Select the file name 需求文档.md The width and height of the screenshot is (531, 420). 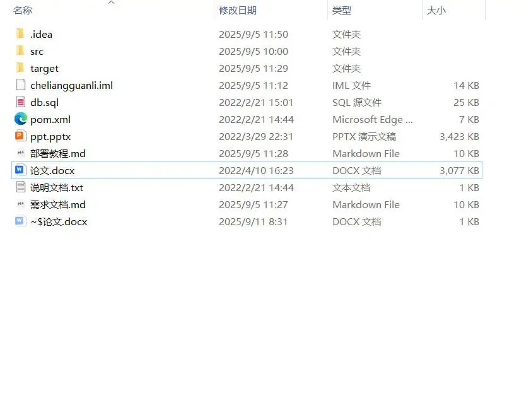(58, 204)
